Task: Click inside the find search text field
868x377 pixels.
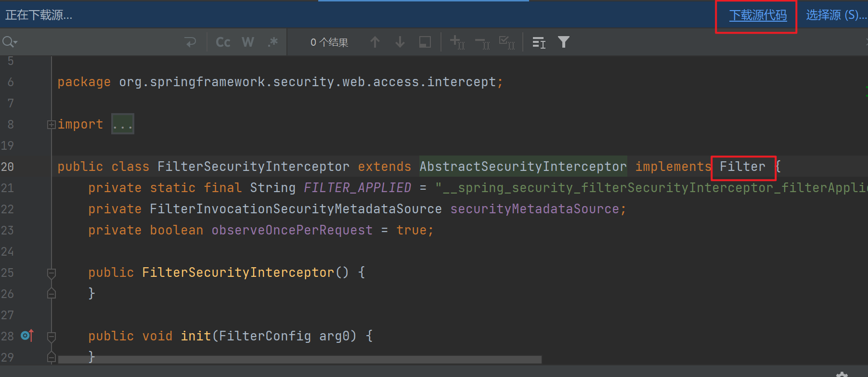Action: coord(96,42)
